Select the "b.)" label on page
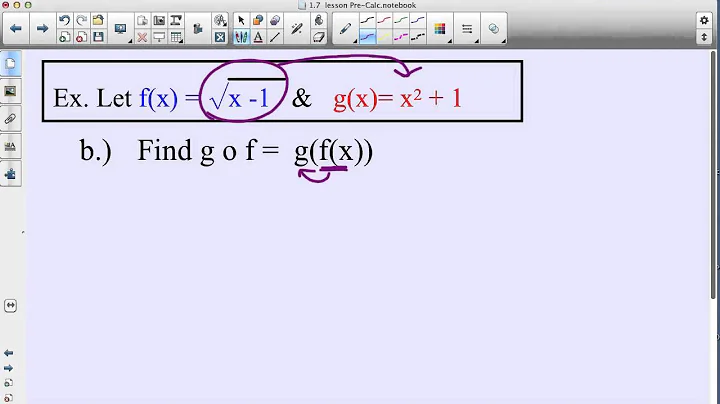 click(x=96, y=151)
